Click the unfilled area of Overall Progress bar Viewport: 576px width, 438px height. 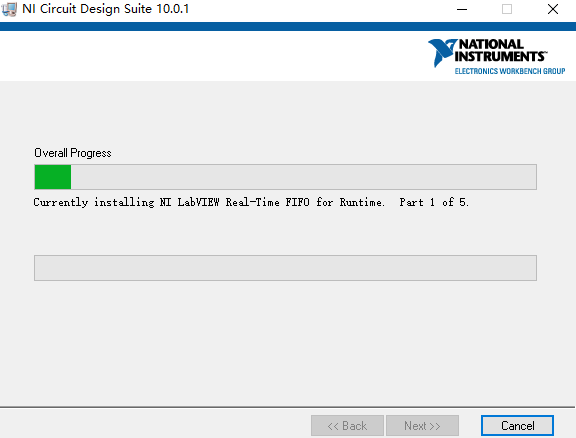tap(303, 177)
